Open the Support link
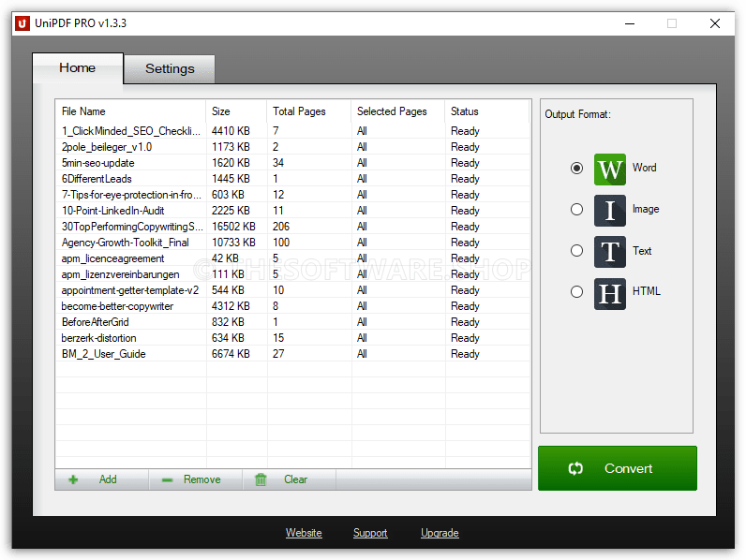Screen dimensions: 746x560 [370, 533]
